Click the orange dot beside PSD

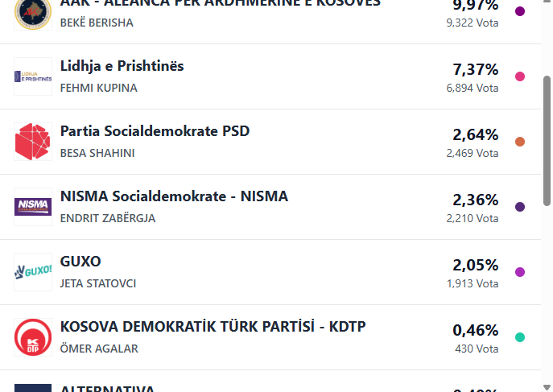520,142
